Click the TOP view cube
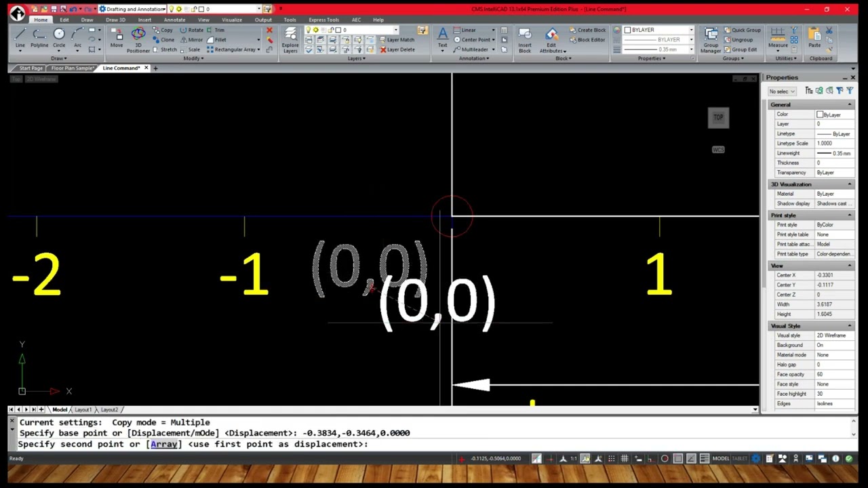Screen dimensions: 868x488 718,117
